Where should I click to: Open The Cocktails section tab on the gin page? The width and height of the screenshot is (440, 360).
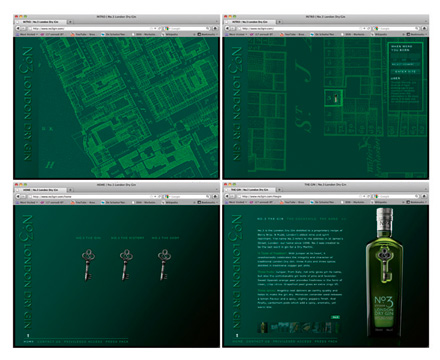302,219
